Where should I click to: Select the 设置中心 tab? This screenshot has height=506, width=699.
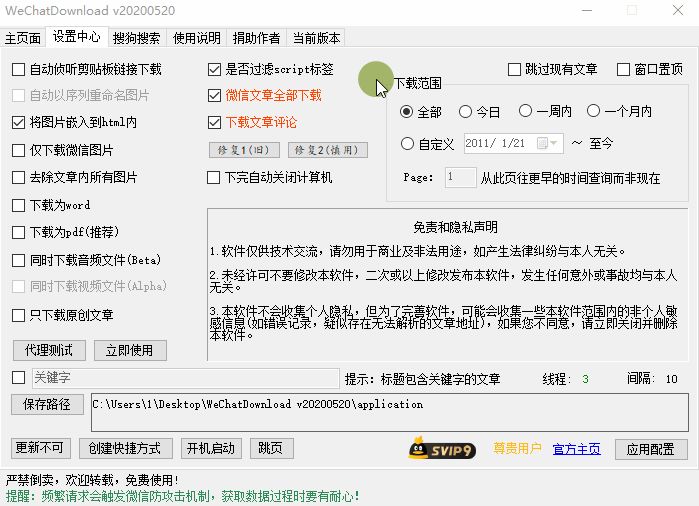pyautogui.click(x=77, y=37)
